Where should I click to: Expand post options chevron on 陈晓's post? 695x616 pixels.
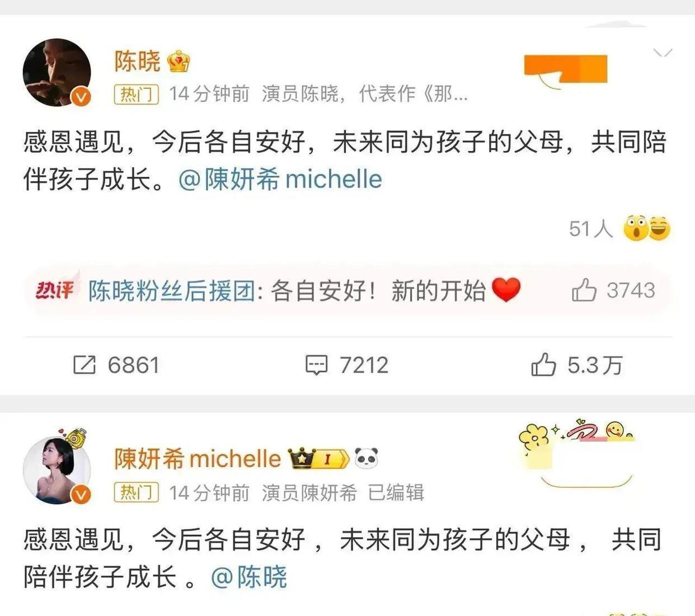[663, 53]
